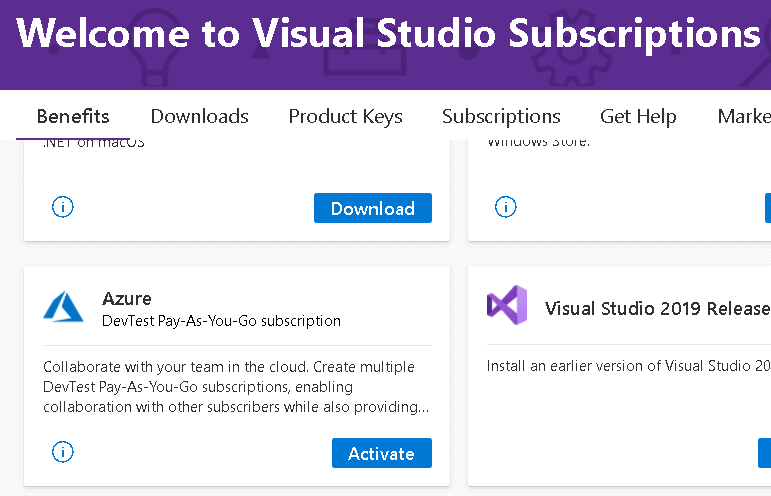
Task: Show info for the Azure card
Action: [62, 451]
